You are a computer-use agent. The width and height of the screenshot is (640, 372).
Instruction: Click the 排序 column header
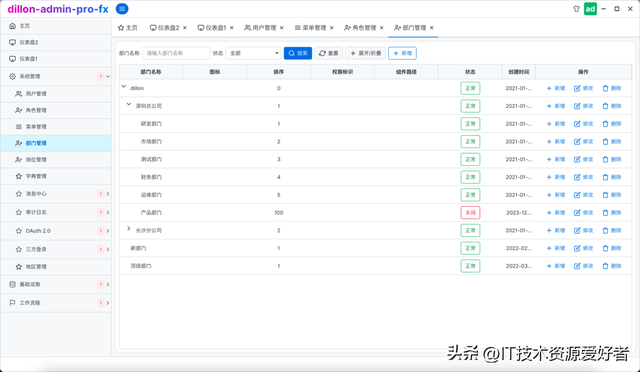279,72
